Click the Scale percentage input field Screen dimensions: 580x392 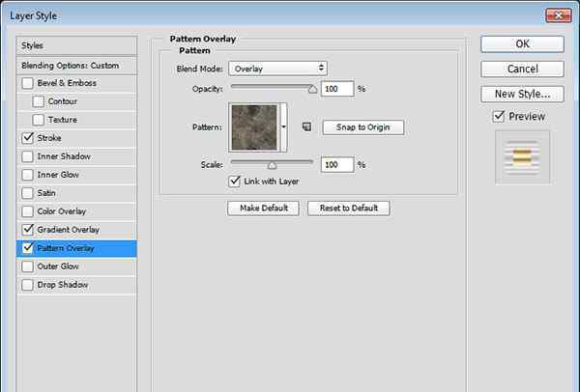point(337,165)
